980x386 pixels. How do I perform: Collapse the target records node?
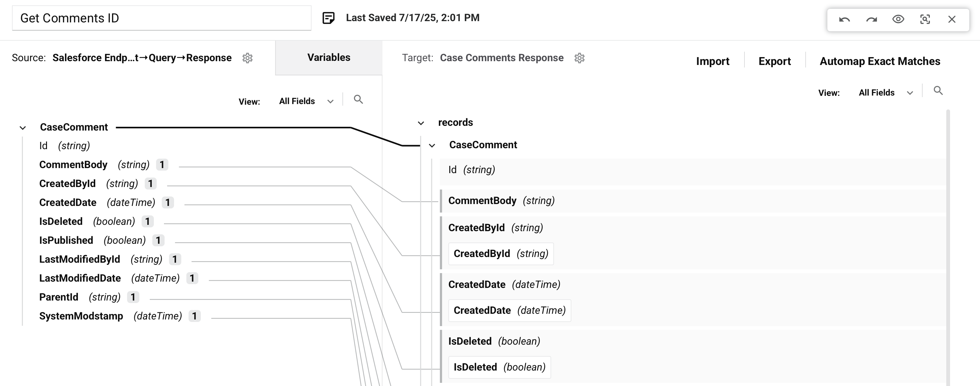click(x=421, y=123)
